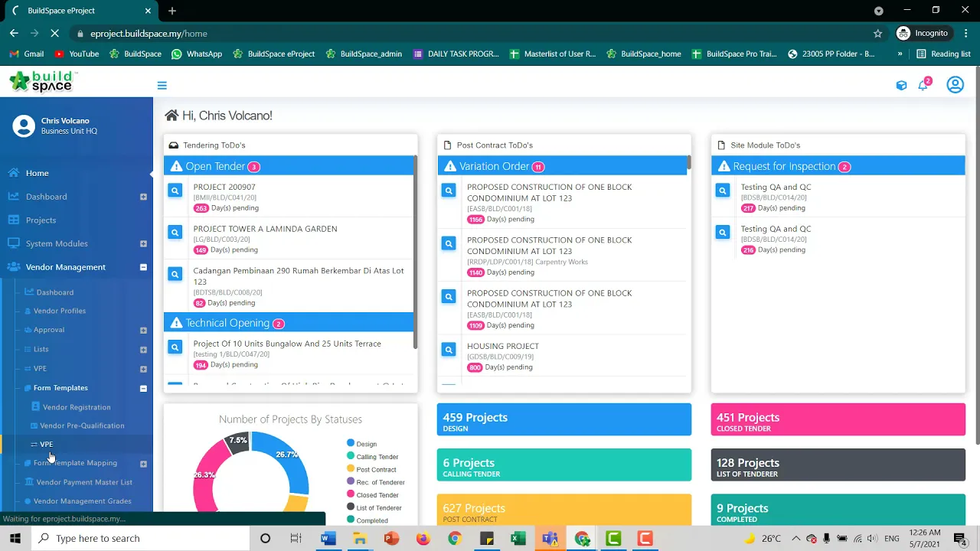Image resolution: width=980 pixels, height=551 pixels.
Task: Toggle Design legend item in chart
Action: (x=362, y=444)
